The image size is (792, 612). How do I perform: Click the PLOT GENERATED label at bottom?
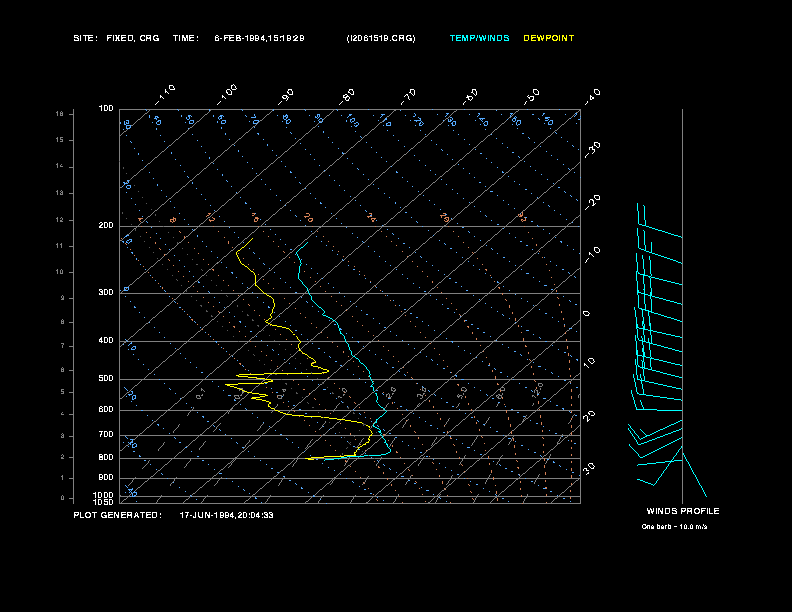tap(118, 515)
